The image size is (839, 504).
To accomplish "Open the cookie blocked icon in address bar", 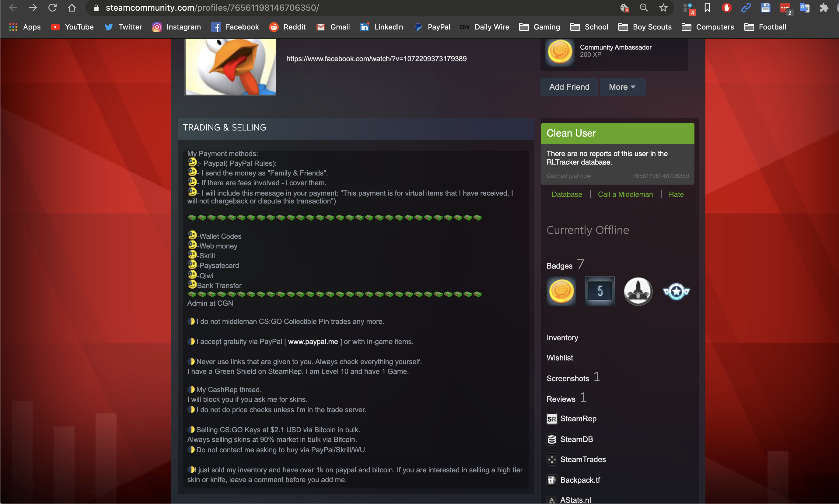I will tap(624, 8).
